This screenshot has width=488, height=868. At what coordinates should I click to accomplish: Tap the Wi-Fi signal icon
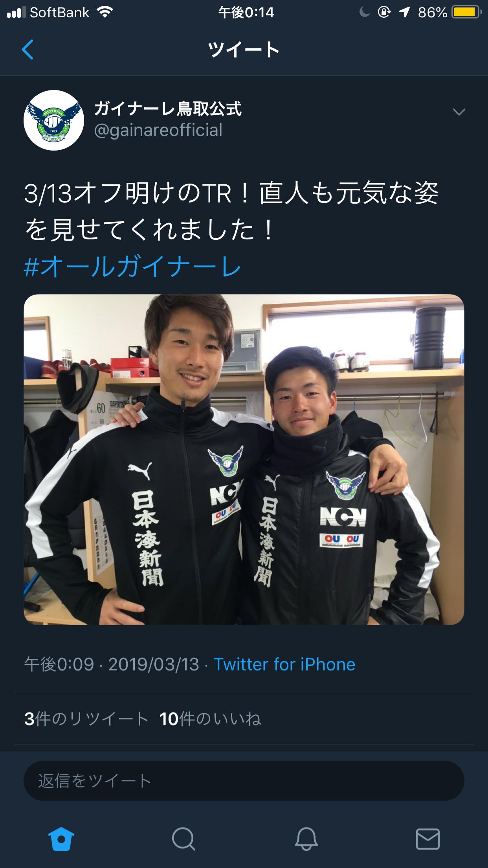coord(105,12)
